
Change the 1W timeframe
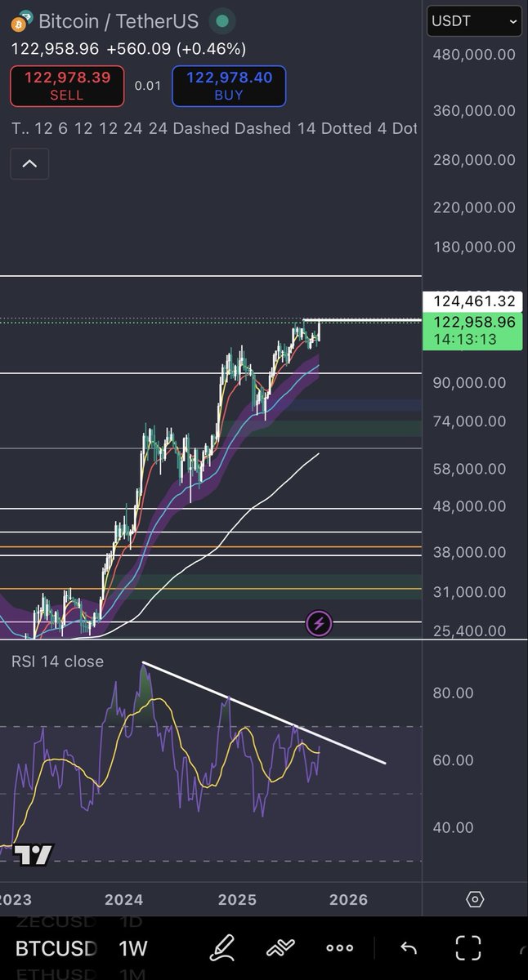[133, 948]
